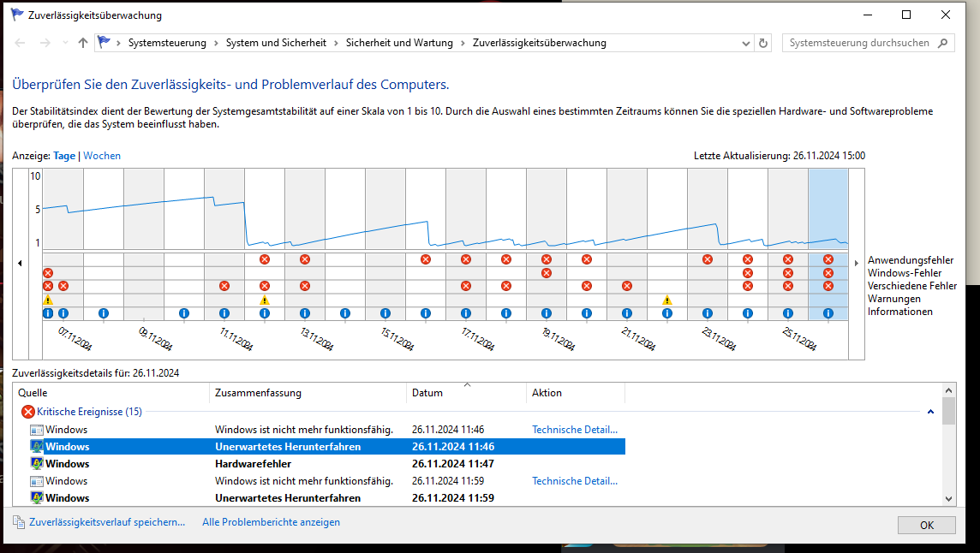Open the Sicherheit und Wartung breadcrumb

[x=399, y=43]
